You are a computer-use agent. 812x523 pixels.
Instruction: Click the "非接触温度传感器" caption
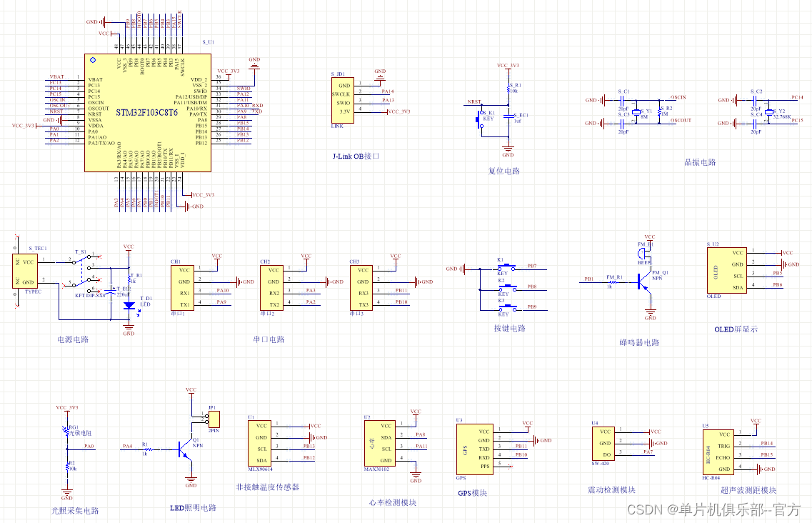(268, 487)
